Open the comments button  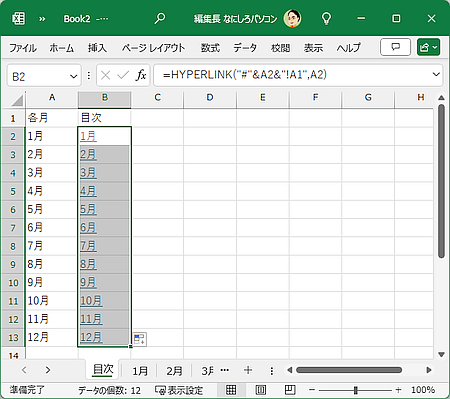tap(395, 47)
